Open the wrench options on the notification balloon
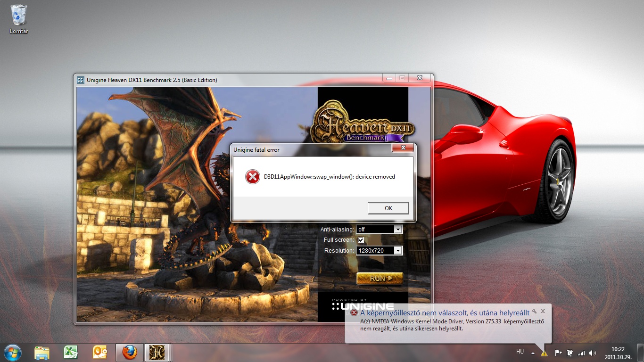This screenshot has width=644, height=362. [534, 311]
